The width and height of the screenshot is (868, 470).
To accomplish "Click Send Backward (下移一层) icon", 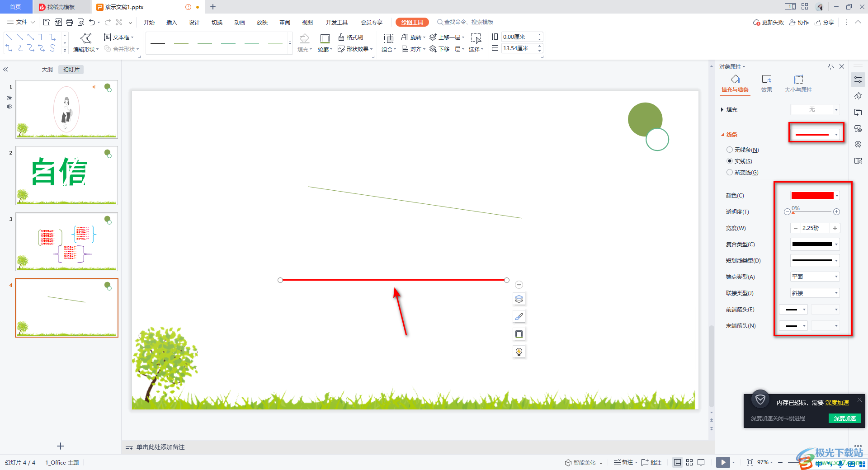I will point(433,49).
